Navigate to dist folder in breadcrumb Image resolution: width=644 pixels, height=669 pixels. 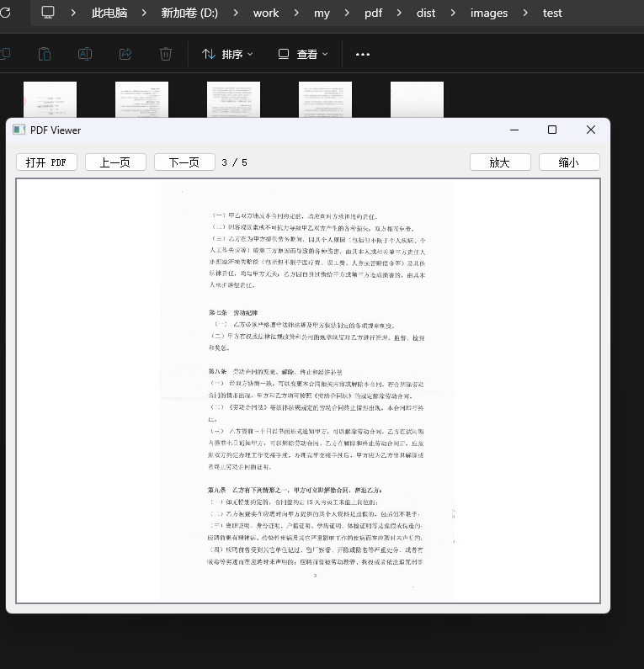(426, 13)
